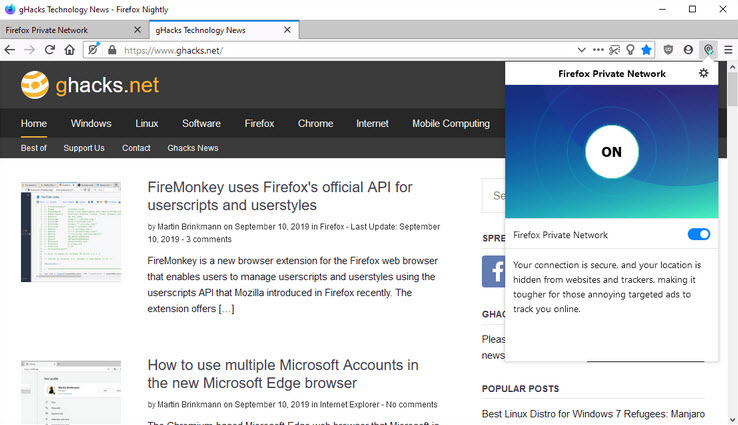Click the '3 comments' link under FireMonkey
The width and height of the screenshot is (738, 425).
tap(209, 239)
